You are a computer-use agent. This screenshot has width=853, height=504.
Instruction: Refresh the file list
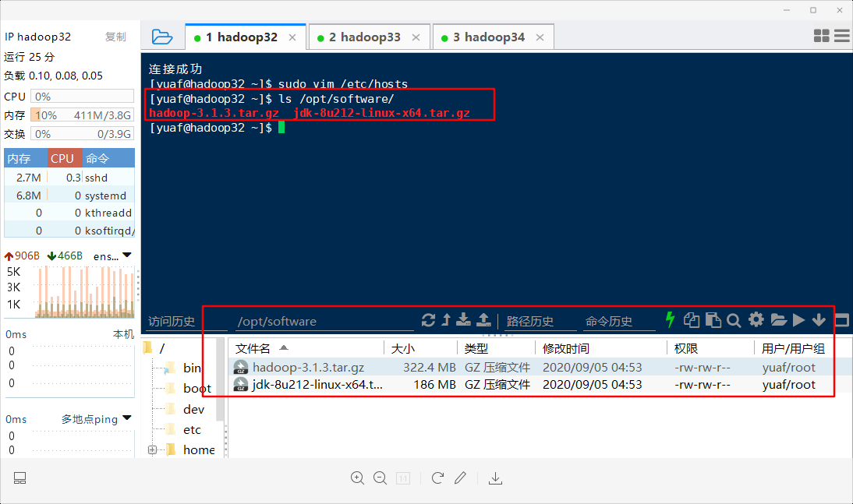click(428, 320)
